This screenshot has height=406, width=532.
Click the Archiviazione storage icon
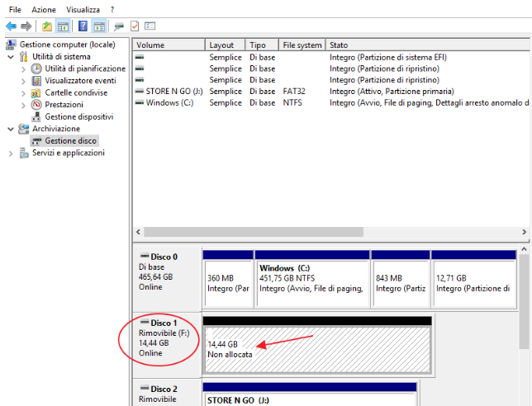click(x=23, y=129)
